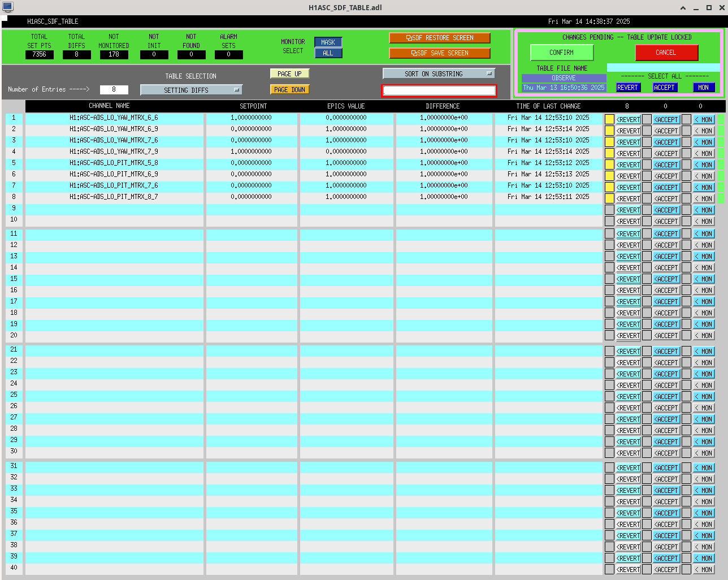
Task: Click the NOT FOUND count field
Action: 191,55
